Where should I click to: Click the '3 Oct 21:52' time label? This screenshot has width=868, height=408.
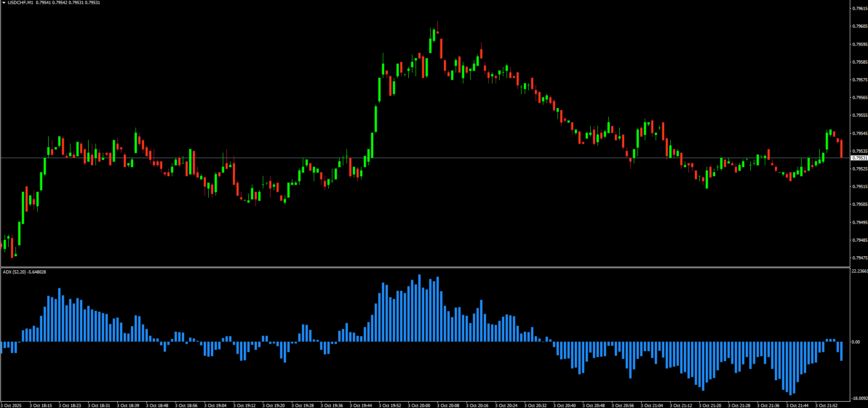[826, 405]
